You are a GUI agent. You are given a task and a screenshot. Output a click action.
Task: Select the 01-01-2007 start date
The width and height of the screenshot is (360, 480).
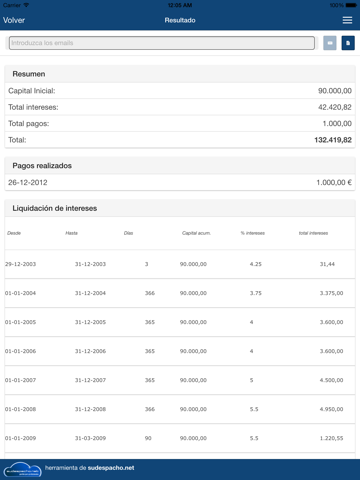coord(20,380)
